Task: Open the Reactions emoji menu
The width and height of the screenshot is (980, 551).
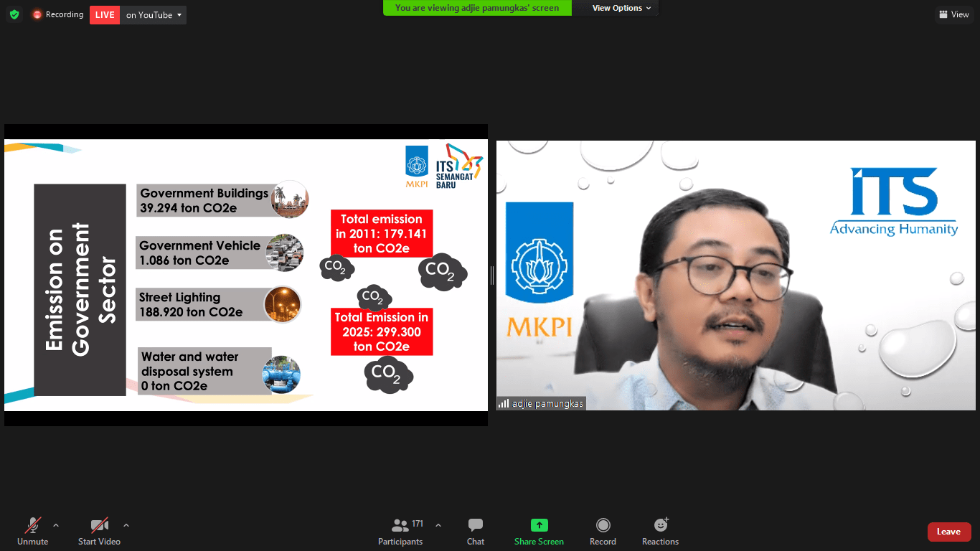Action: click(660, 532)
